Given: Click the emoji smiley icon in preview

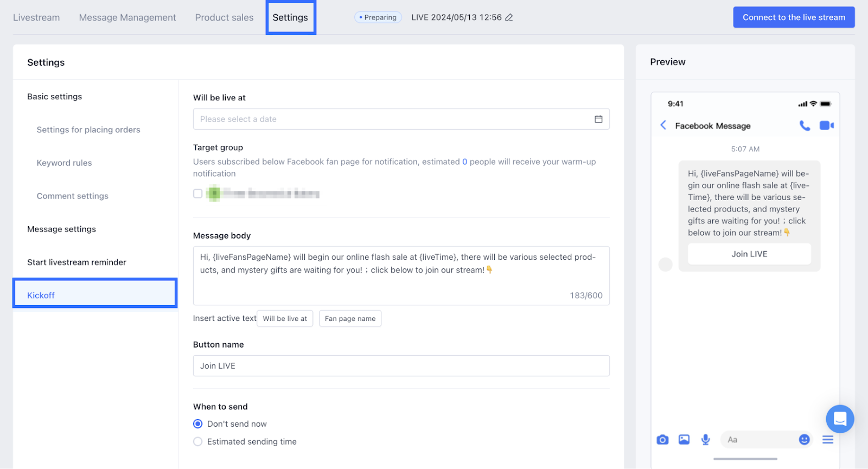Looking at the screenshot, I should (x=804, y=440).
